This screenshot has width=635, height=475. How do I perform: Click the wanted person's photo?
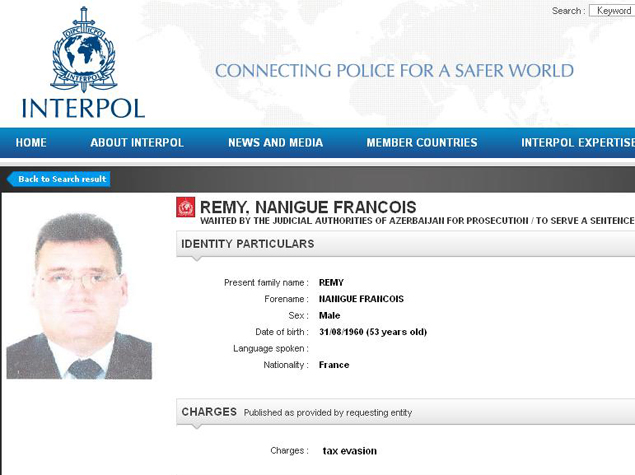(79, 296)
